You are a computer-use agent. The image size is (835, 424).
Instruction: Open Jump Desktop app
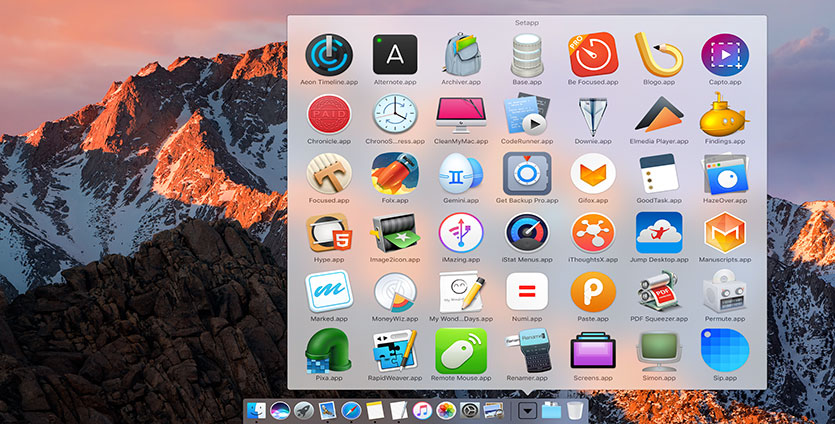pyautogui.click(x=658, y=232)
